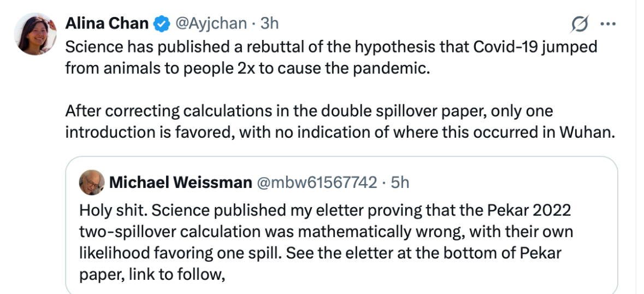This screenshot has height=294, width=644.
Task: Go to the @Ayjchan handle
Action: pyautogui.click(x=210, y=23)
